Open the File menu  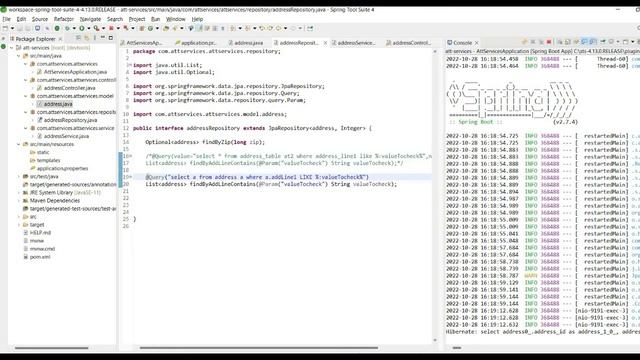(x=7, y=19)
